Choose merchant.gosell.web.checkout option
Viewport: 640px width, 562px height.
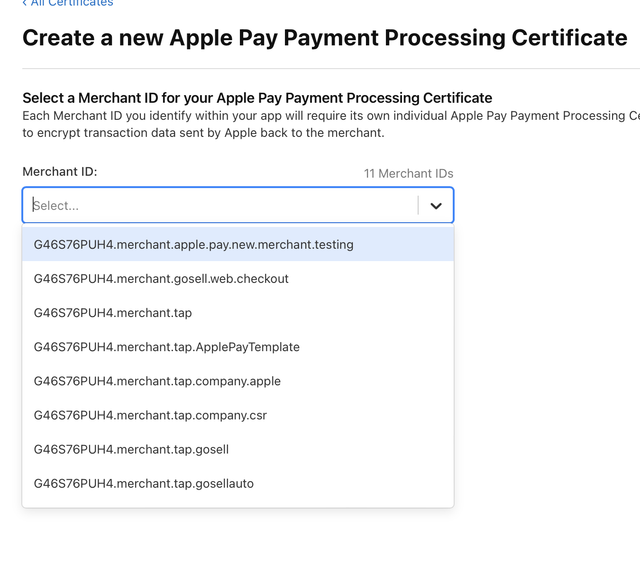point(238,279)
